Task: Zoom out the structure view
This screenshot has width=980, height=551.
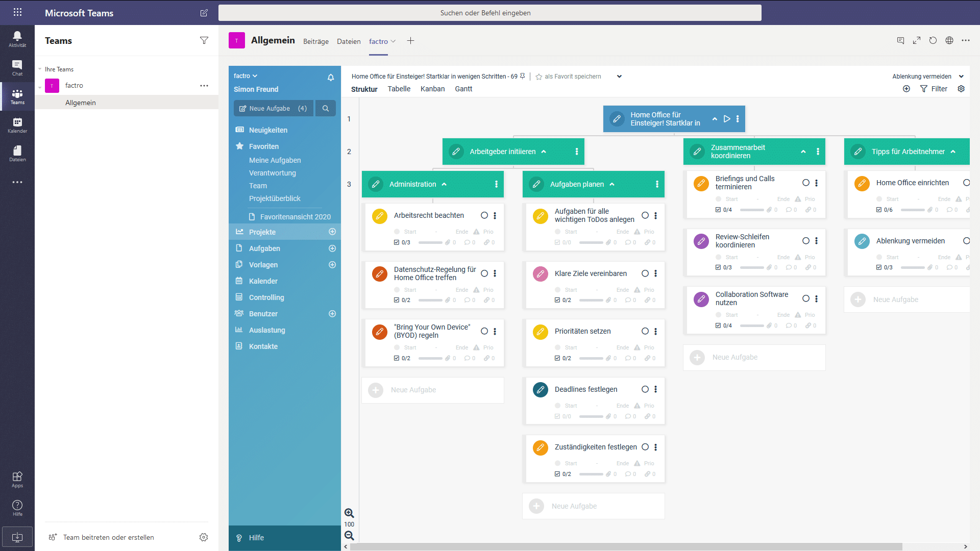Action: click(x=349, y=535)
